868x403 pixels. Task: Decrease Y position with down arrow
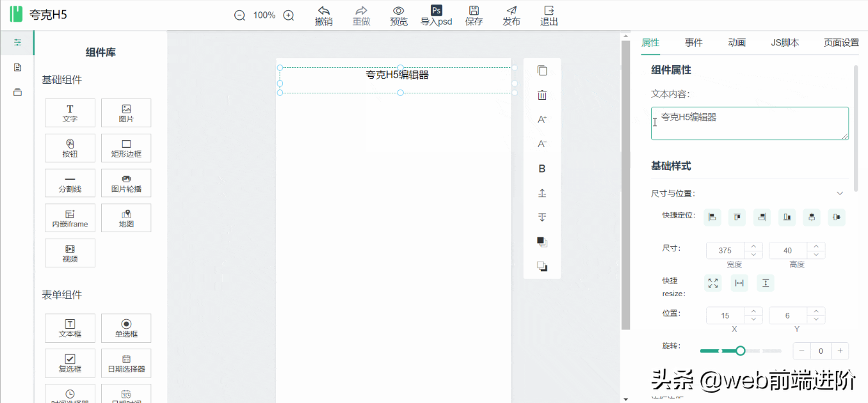click(816, 319)
